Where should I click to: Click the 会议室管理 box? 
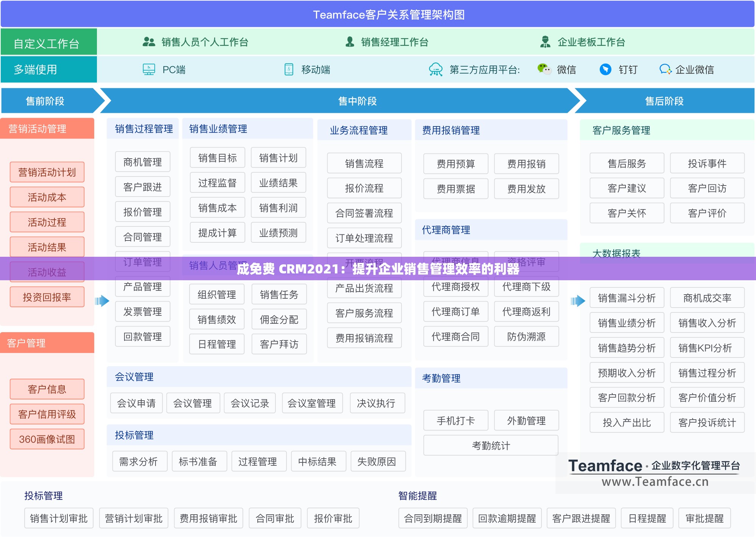[312, 403]
